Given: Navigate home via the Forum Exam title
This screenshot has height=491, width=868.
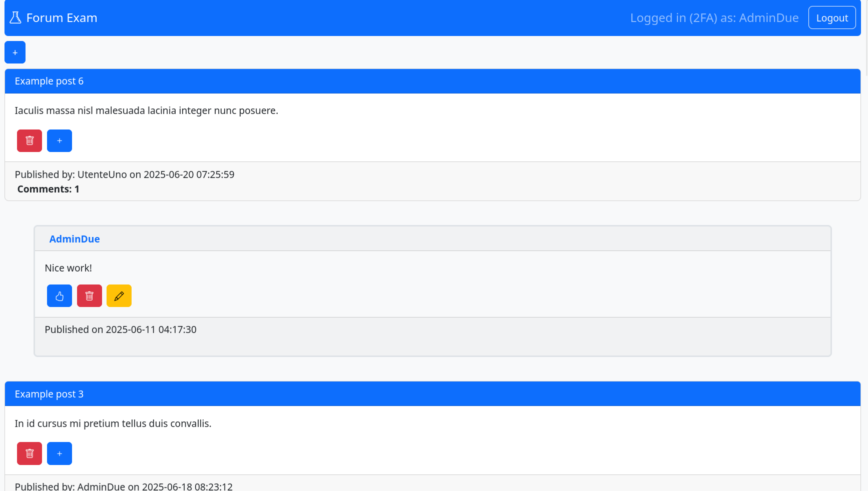Looking at the screenshot, I should (x=62, y=17).
